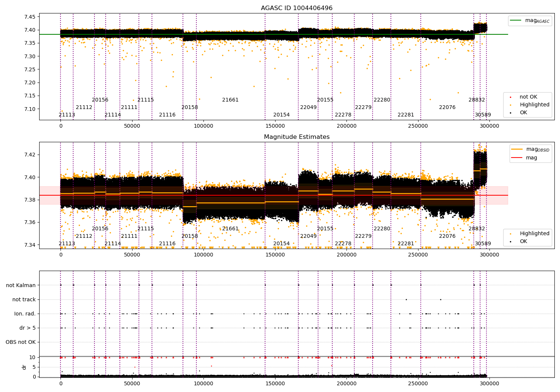The height and width of the screenshot is (392, 560).
Task: Click obsid label 20158 in the middle plot
Action: (190, 236)
